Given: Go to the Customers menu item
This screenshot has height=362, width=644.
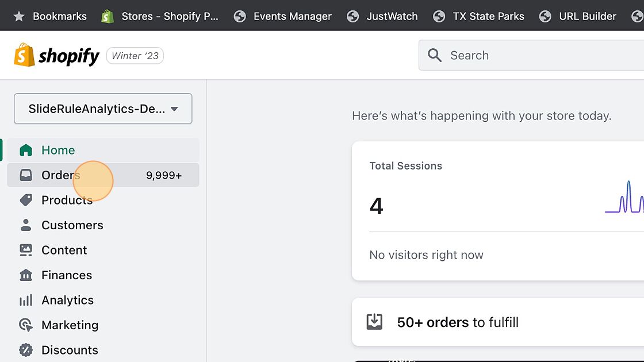Looking at the screenshot, I should [72, 225].
